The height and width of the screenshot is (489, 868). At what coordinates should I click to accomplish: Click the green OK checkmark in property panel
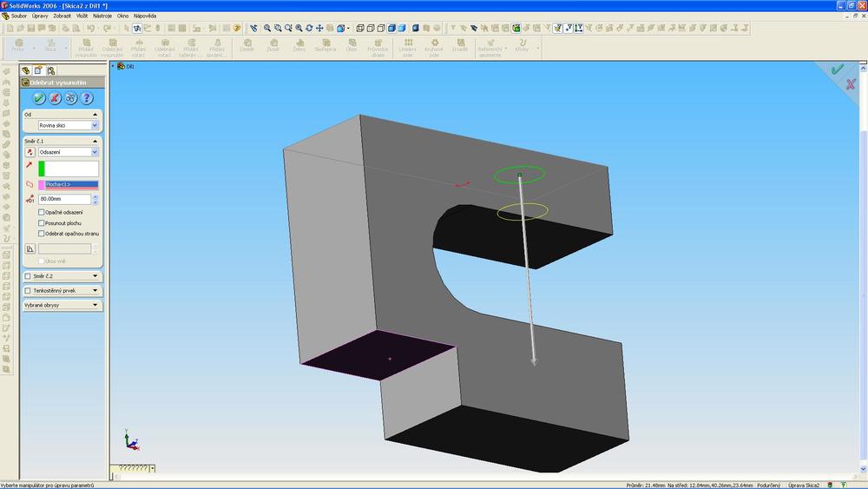pyautogui.click(x=39, y=98)
